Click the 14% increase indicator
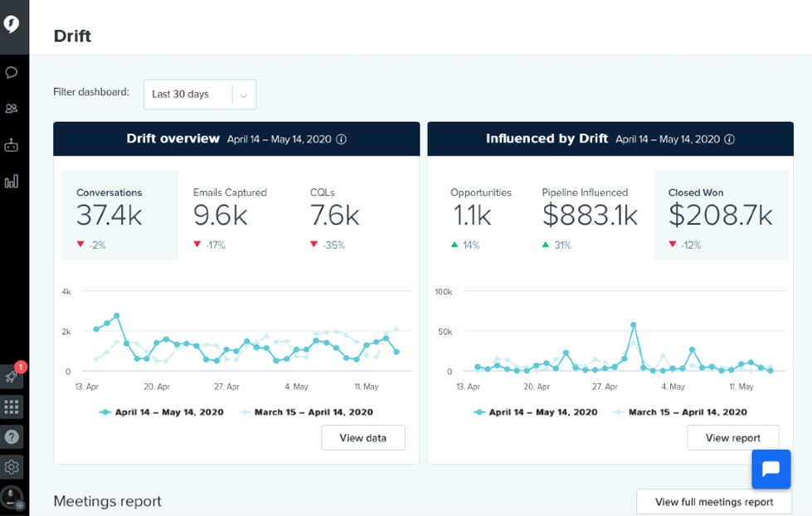The image size is (812, 516). (x=465, y=245)
